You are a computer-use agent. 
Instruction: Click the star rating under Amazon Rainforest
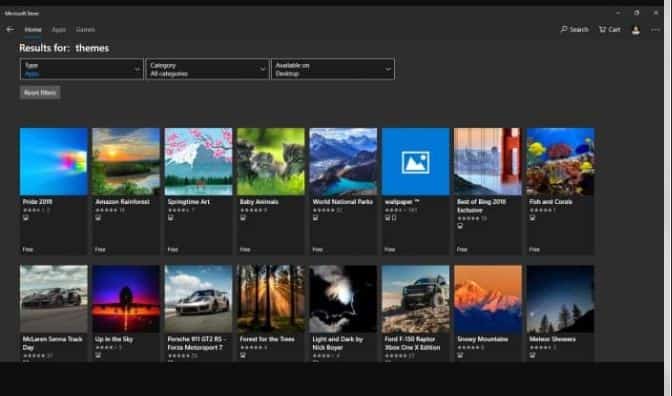[x=110, y=210]
